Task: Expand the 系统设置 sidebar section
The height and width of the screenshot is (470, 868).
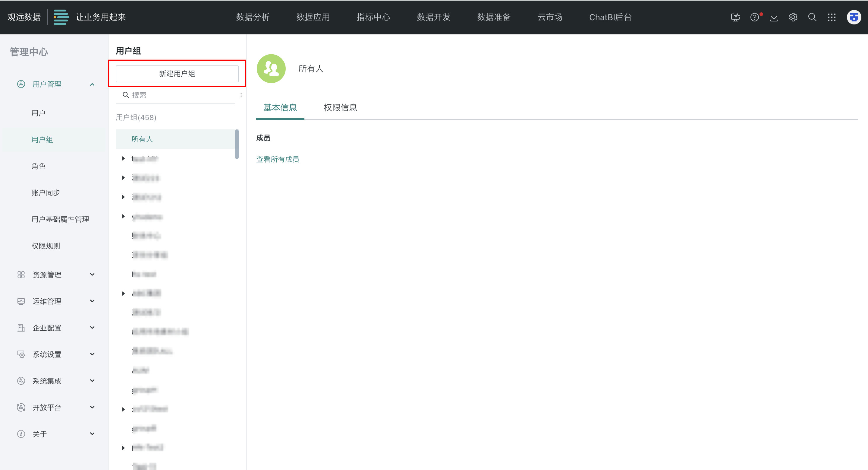Action: 92,354
